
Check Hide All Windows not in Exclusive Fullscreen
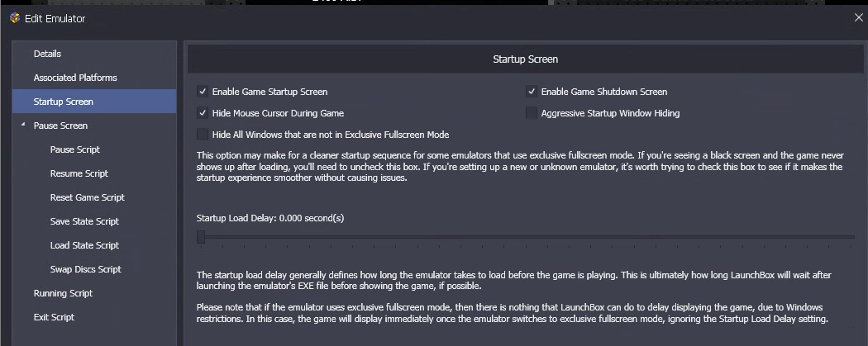click(203, 135)
